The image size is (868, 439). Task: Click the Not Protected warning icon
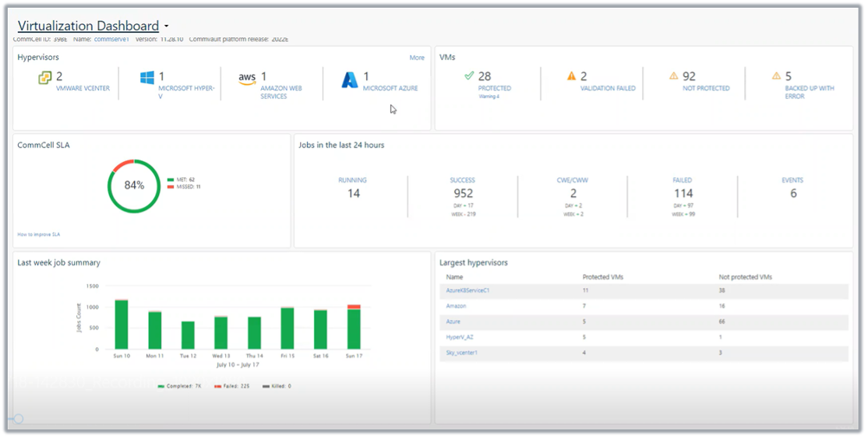click(x=673, y=76)
